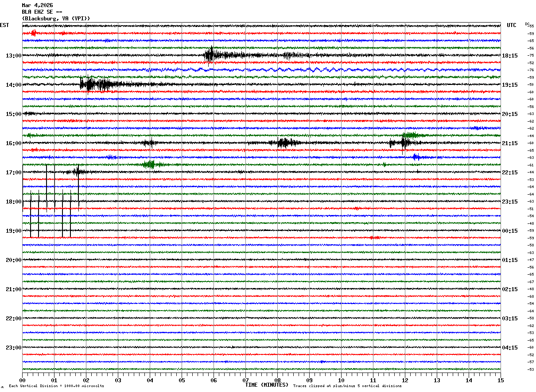Screen dimensions: 536x392
Task: Select the 19:00 EST time label
Action: (x=13, y=231)
